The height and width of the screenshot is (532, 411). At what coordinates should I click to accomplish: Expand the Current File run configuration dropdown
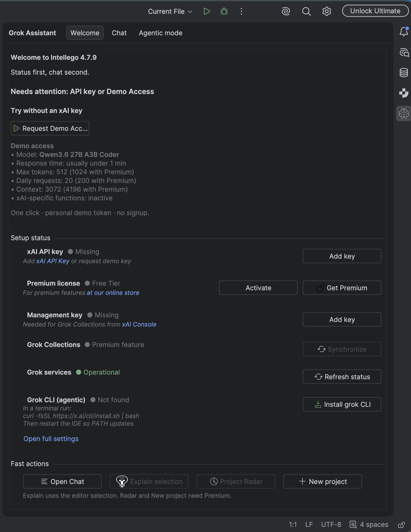[170, 11]
